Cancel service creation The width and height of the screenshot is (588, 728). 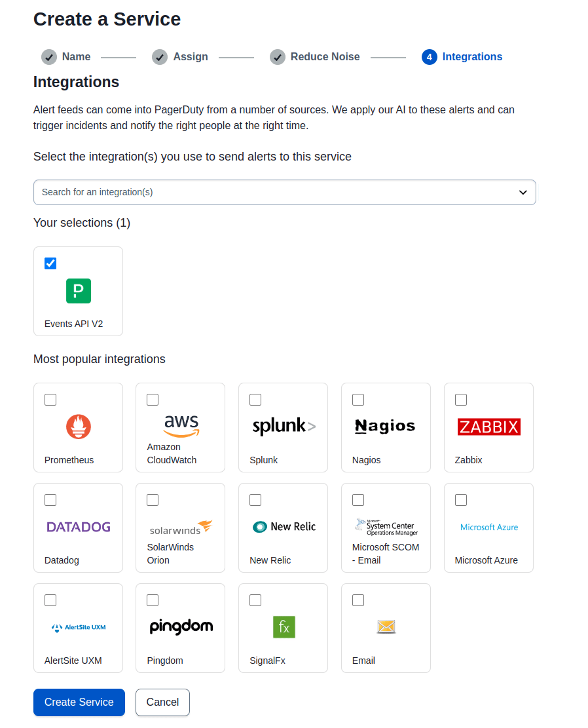point(162,702)
